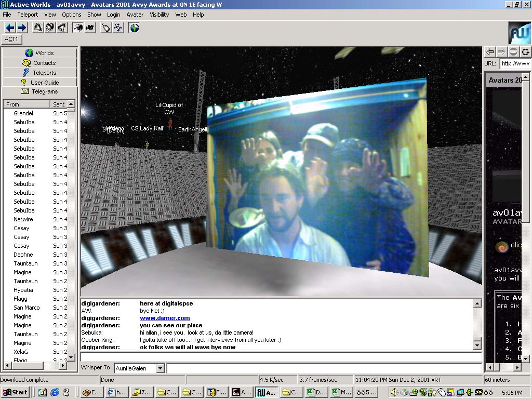Click the web panel back arrow
This screenshot has height=399, width=532.
[489, 51]
